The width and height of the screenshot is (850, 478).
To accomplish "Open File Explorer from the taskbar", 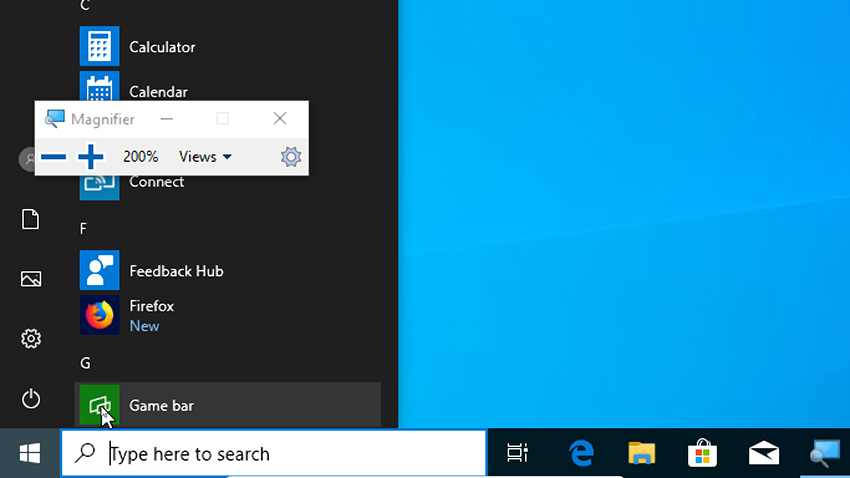I will point(642,453).
